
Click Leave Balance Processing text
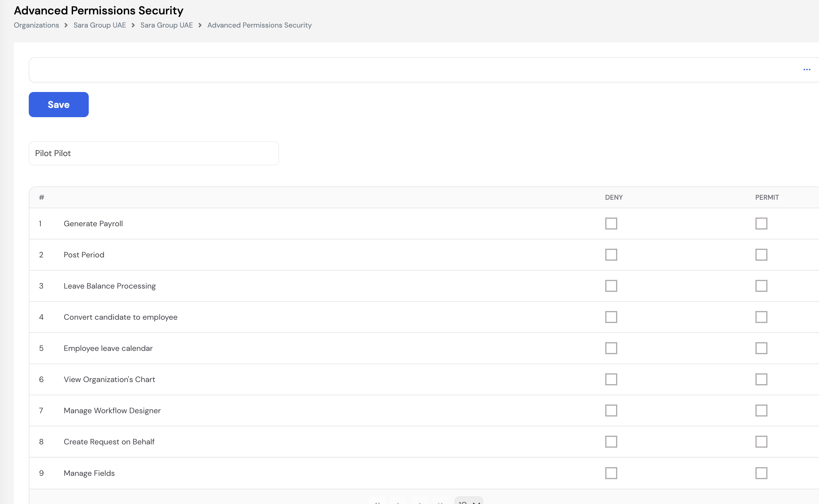(110, 286)
